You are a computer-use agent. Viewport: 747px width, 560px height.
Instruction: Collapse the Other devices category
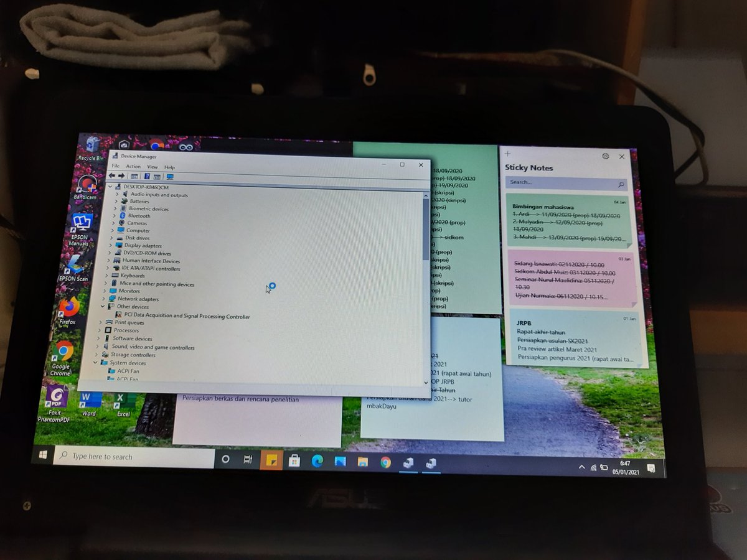coord(103,306)
